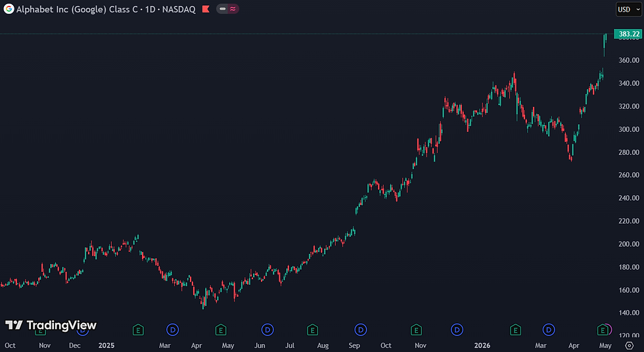Open dividend marker next to Mar 2025 label
The height and width of the screenshot is (352, 644).
point(172,330)
